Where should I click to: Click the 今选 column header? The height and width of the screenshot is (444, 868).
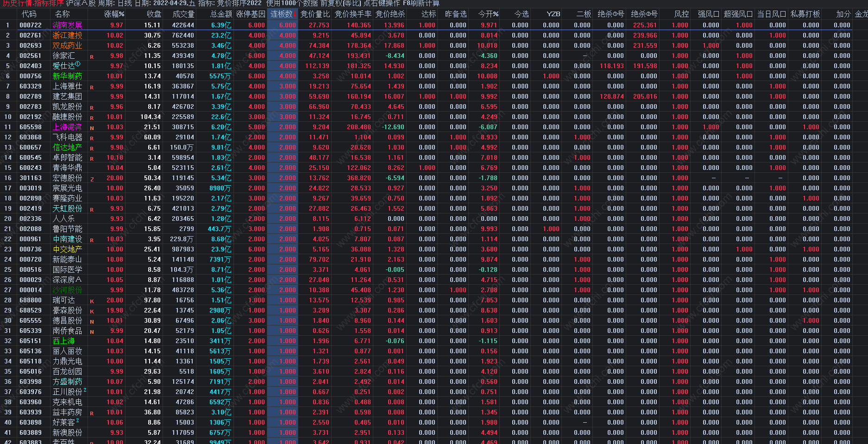point(522,14)
